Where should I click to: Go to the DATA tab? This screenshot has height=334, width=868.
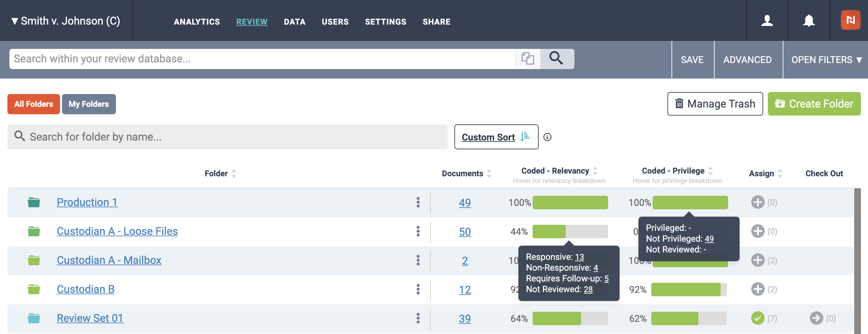coord(295,22)
